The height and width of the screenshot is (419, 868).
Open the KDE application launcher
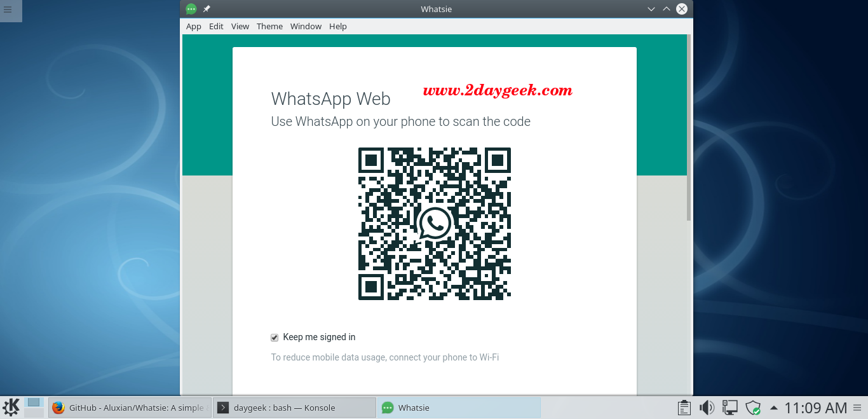click(x=11, y=407)
